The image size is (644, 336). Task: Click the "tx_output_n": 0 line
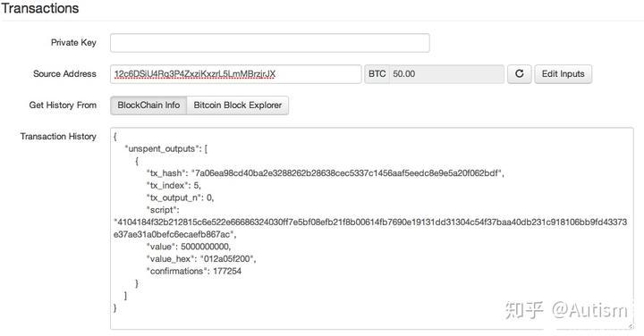point(181,197)
